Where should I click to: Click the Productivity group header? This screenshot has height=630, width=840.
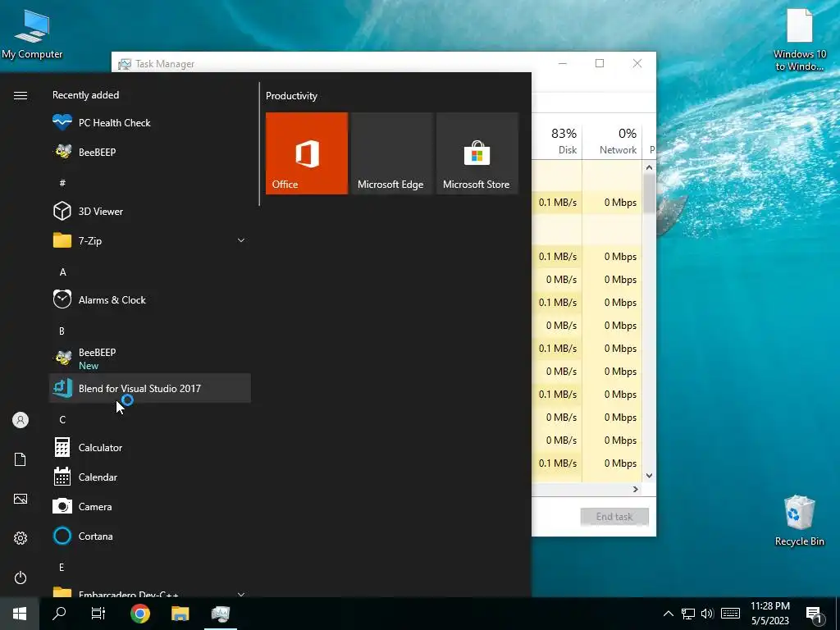[291, 96]
